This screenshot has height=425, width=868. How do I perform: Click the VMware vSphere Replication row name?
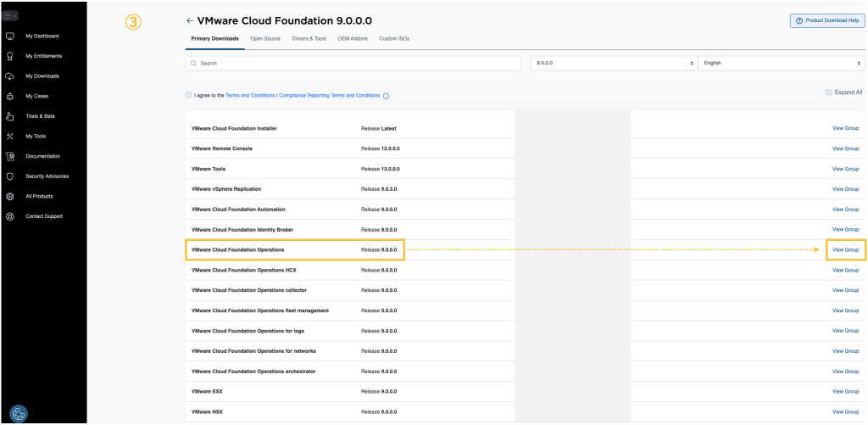click(225, 189)
